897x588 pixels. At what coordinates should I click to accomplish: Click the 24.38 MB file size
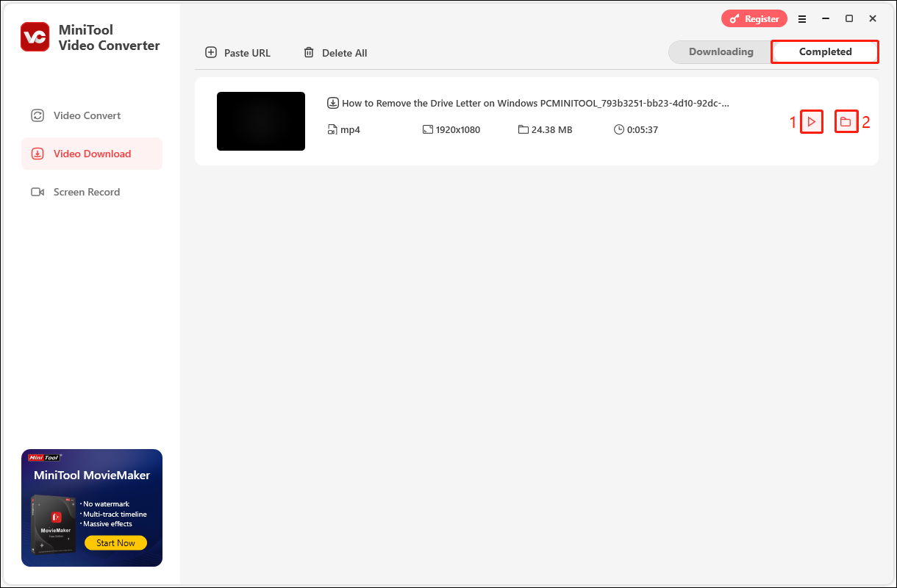(552, 130)
